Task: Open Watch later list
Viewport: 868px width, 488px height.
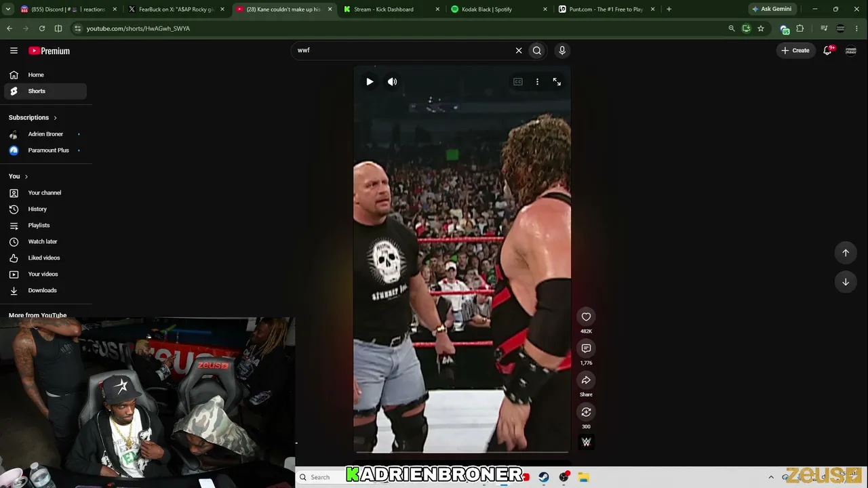Action: [45, 241]
